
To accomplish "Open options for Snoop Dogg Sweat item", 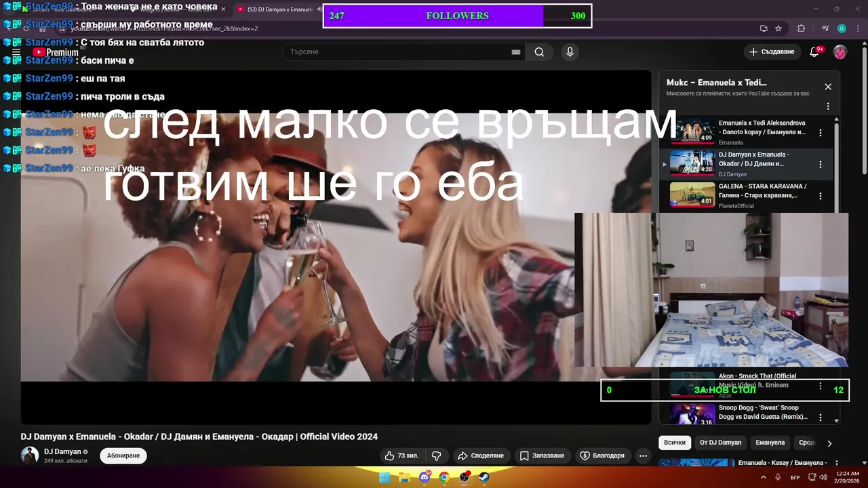I will (x=821, y=417).
